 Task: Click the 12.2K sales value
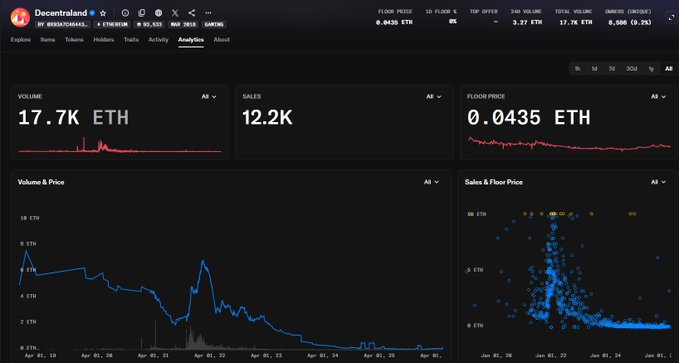click(x=267, y=118)
